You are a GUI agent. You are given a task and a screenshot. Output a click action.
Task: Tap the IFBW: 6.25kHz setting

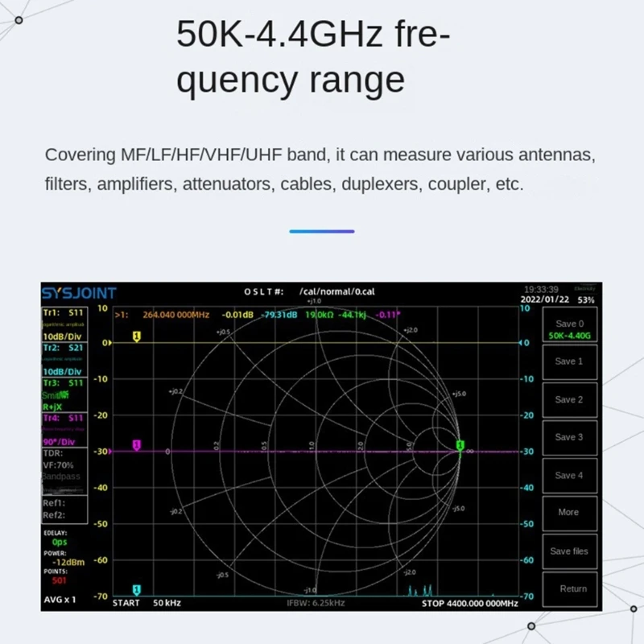tap(316, 603)
